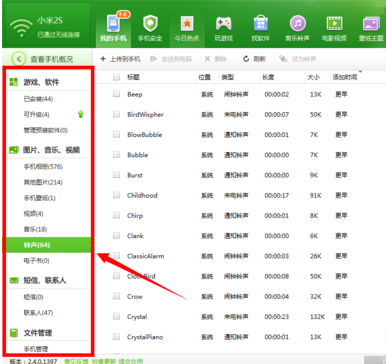Click the 提交应用 submit app link
The image size is (386, 364).
pyautogui.click(x=131, y=361)
